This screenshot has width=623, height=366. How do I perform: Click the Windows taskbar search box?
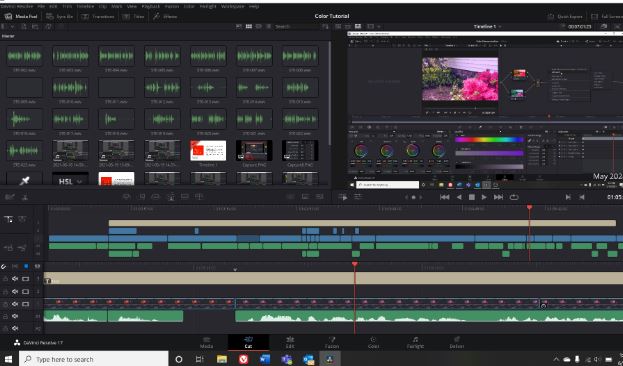94,359
